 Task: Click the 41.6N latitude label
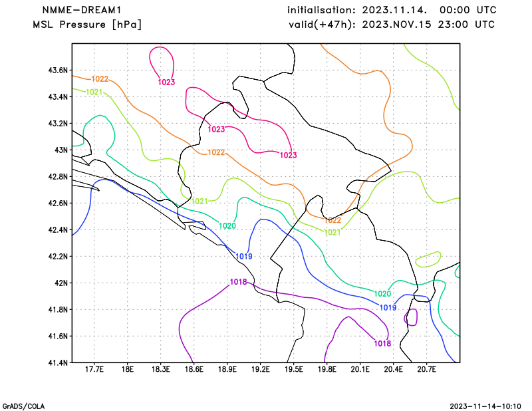pyautogui.click(x=58, y=336)
